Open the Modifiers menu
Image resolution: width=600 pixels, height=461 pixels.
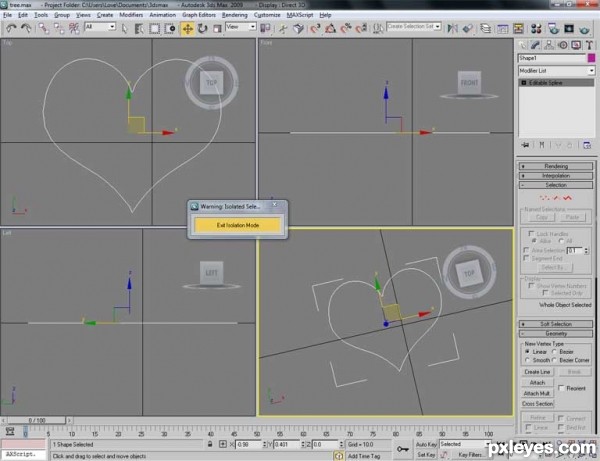pos(131,15)
